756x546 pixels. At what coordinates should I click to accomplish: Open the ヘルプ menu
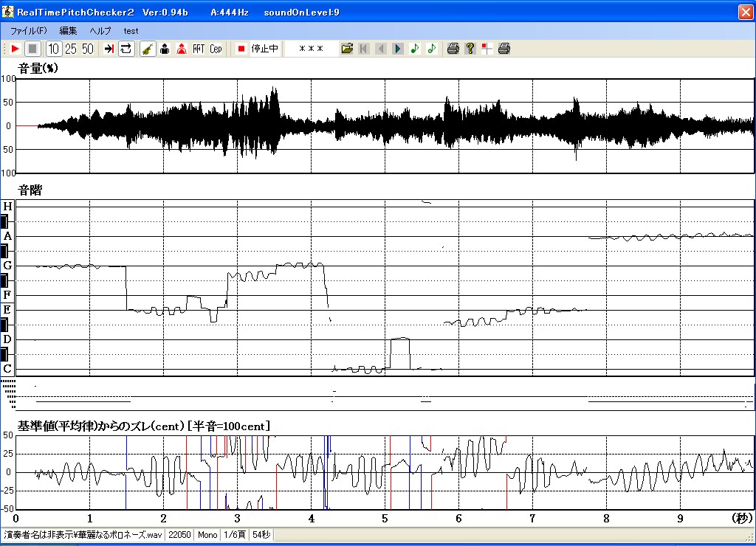(100, 31)
